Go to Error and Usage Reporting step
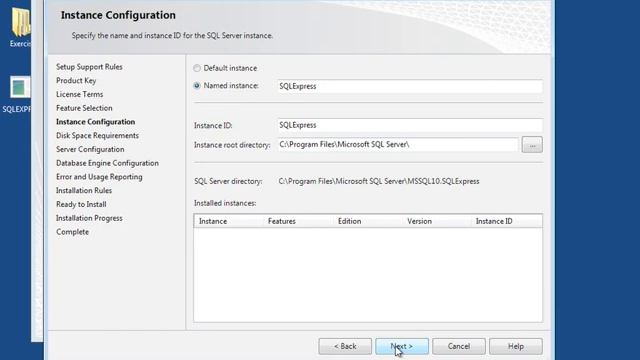This screenshot has width=640, height=360. click(x=99, y=177)
